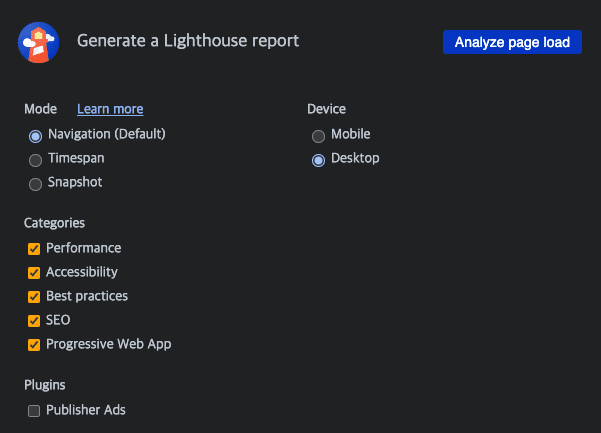Toggle Progressive Web App checkbox

tap(34, 345)
